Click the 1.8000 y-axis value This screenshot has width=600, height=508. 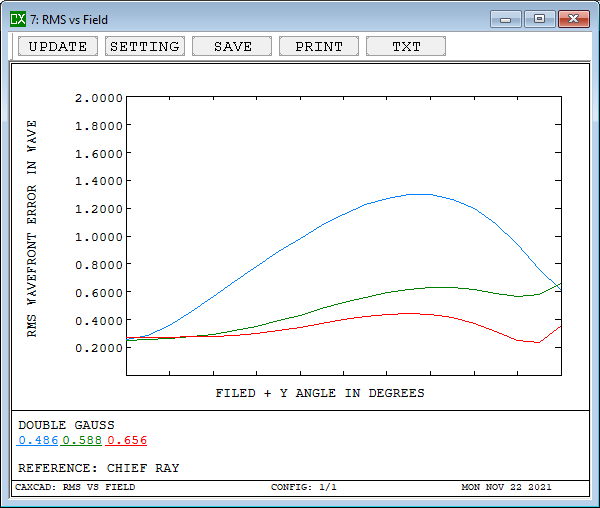99,126
